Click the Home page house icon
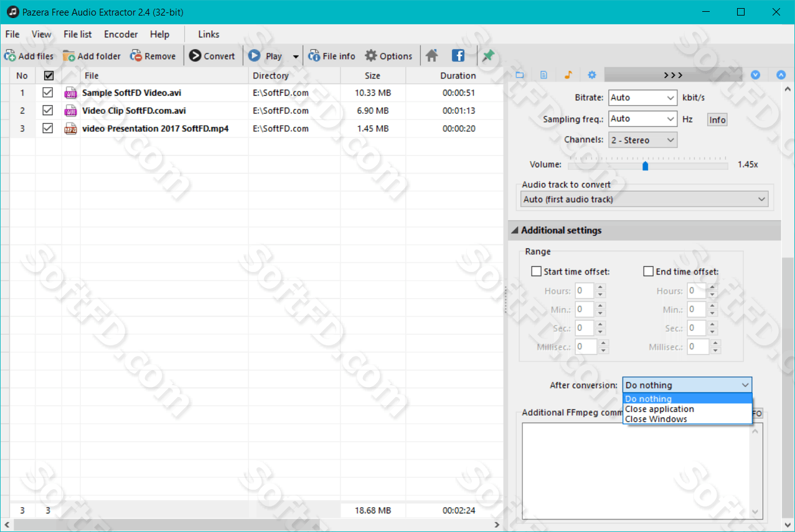Viewport: 795px width, 532px height. click(x=432, y=56)
